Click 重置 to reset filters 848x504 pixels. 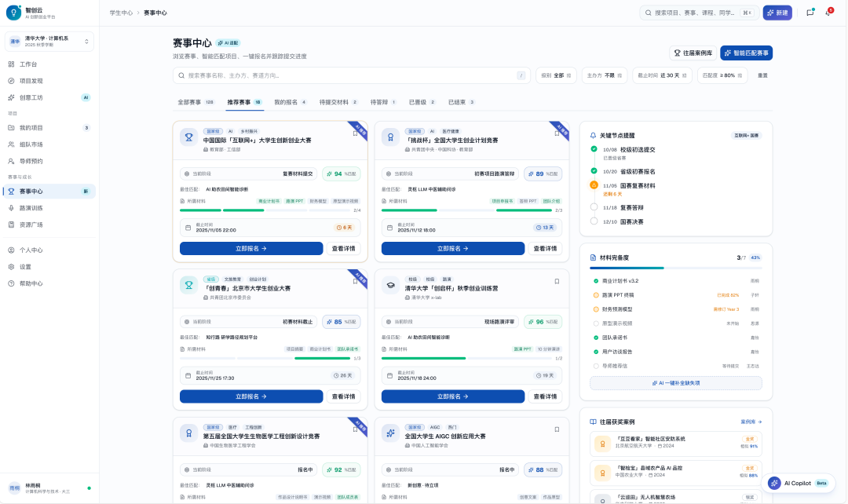tap(762, 75)
